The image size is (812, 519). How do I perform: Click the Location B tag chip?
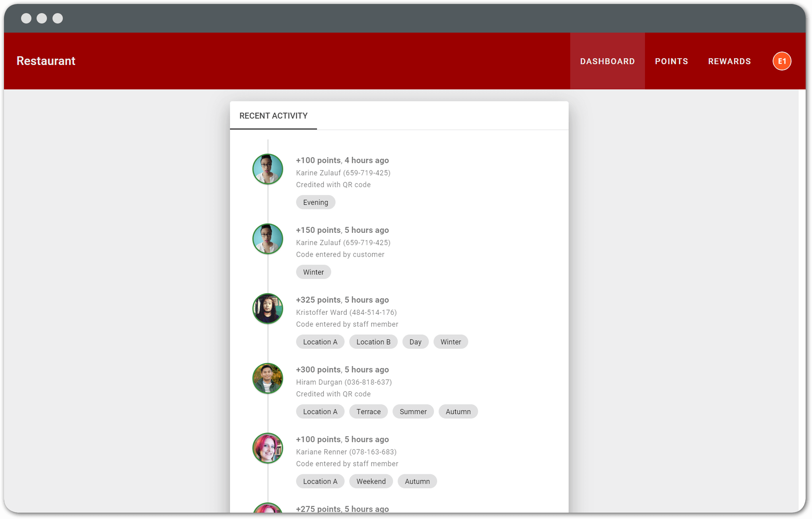tap(373, 342)
